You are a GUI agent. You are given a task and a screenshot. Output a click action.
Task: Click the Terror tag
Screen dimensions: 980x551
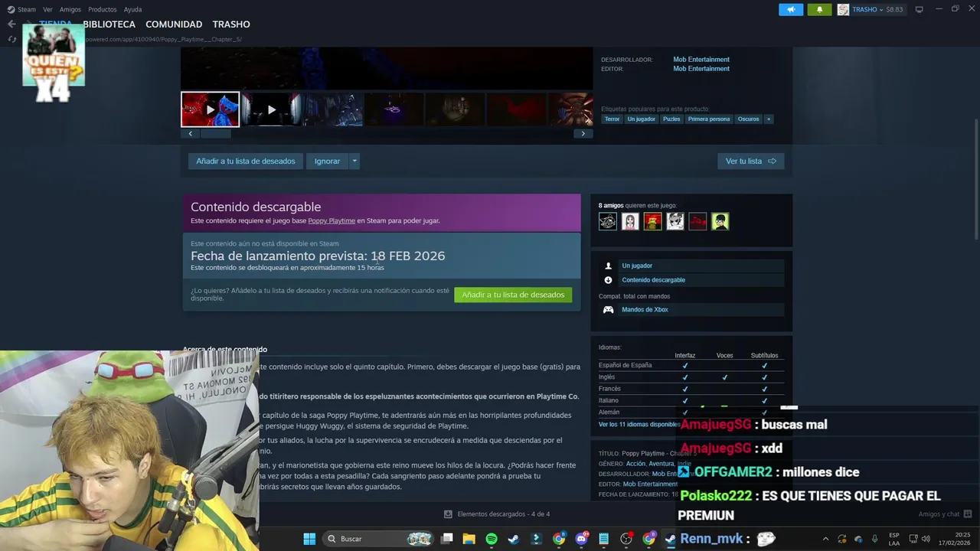612,119
